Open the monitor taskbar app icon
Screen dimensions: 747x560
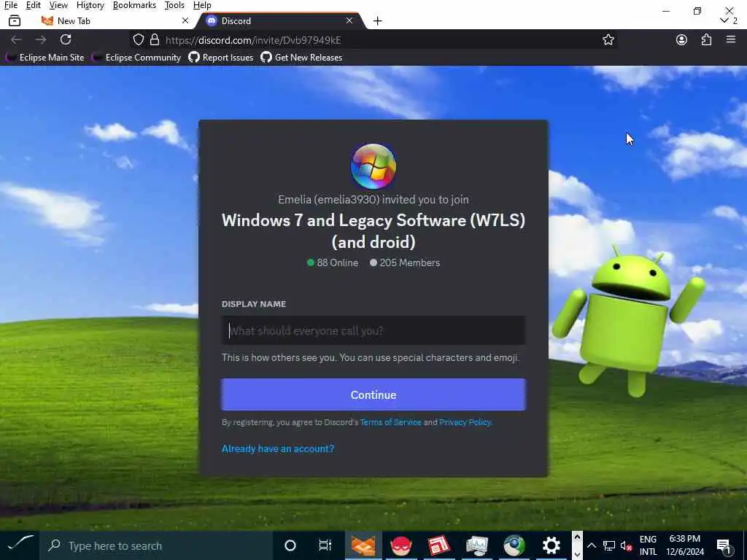pyautogui.click(x=476, y=545)
